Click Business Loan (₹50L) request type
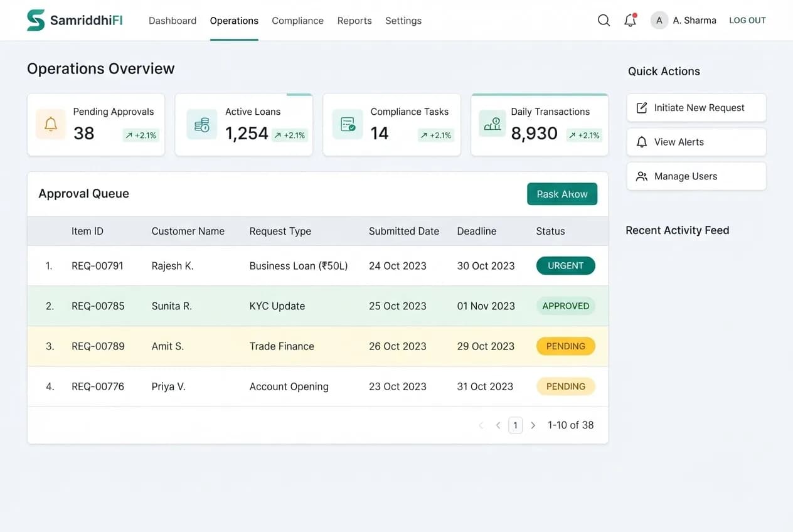 [299, 266]
